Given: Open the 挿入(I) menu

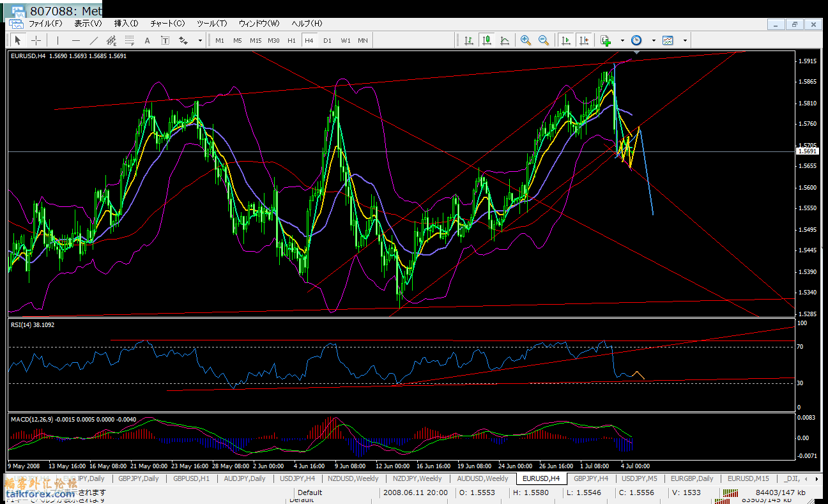Looking at the screenshot, I should pyautogui.click(x=126, y=24).
